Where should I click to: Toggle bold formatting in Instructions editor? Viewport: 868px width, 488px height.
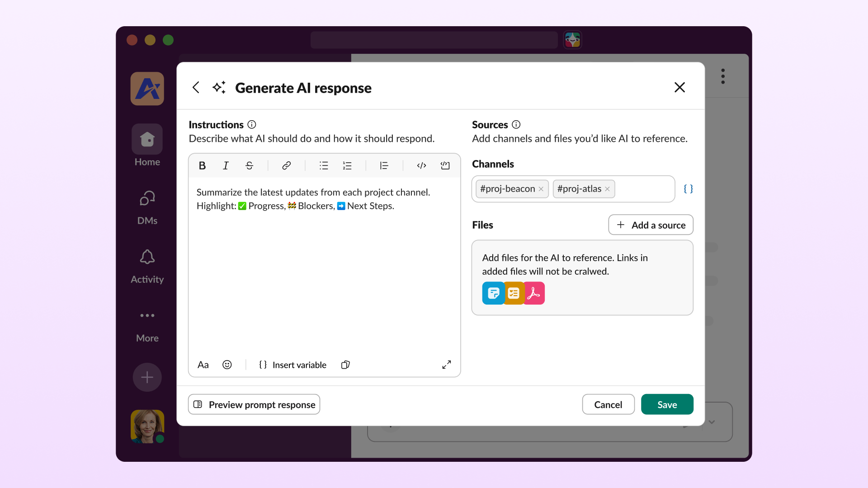(x=202, y=166)
